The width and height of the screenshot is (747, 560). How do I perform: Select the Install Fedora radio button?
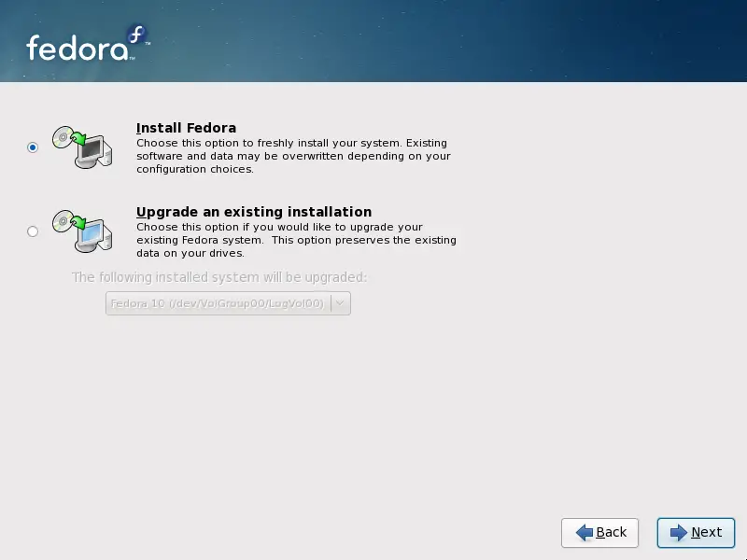coord(31,147)
